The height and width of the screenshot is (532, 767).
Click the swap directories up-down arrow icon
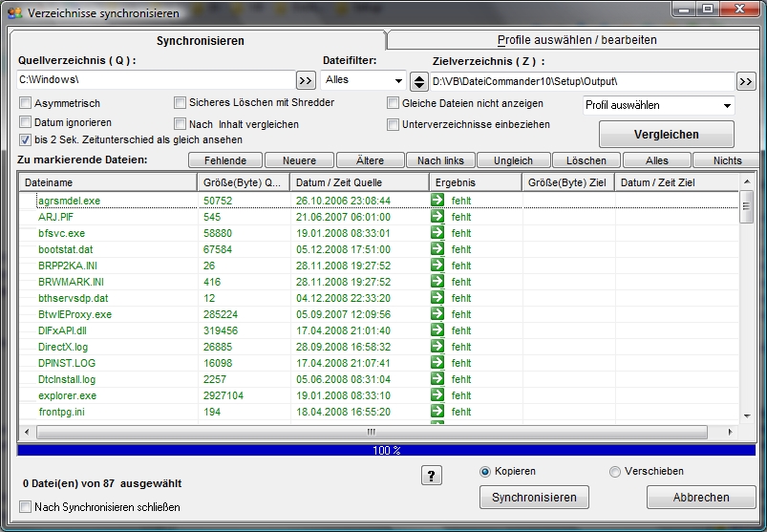[418, 81]
